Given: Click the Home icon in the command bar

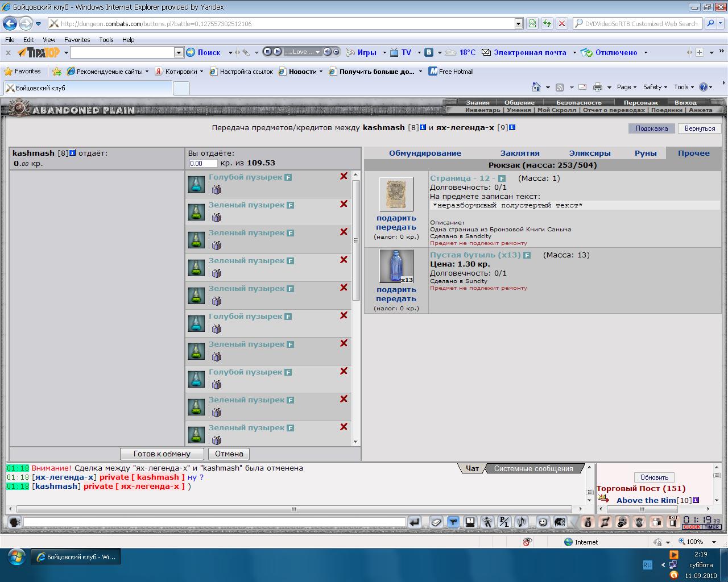Looking at the screenshot, I should (x=536, y=87).
